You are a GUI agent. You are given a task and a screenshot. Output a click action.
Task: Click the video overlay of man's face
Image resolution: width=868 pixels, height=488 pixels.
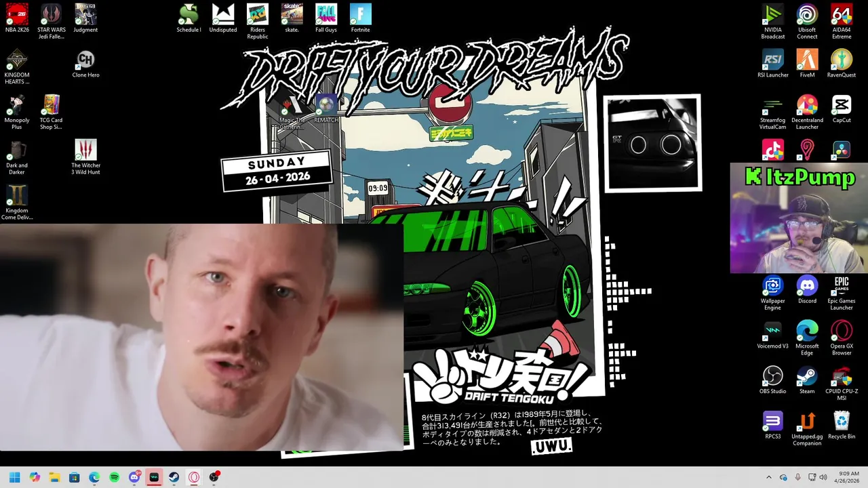(x=201, y=337)
